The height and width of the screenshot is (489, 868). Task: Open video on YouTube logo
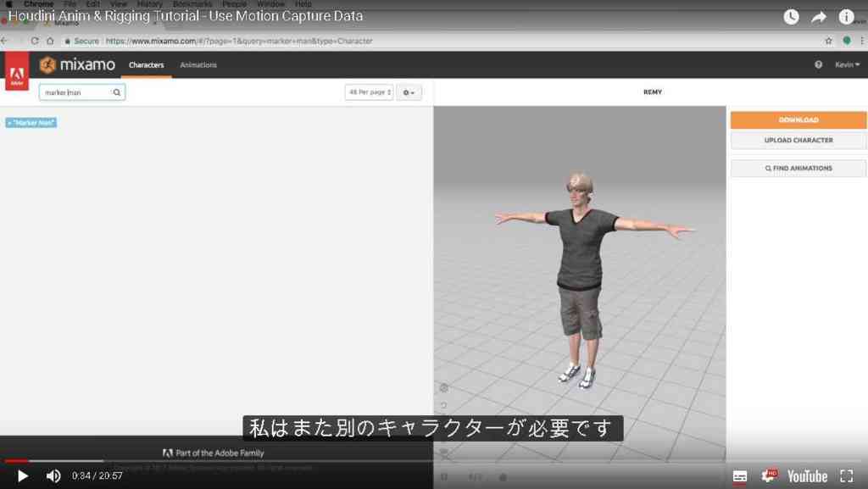point(807,476)
